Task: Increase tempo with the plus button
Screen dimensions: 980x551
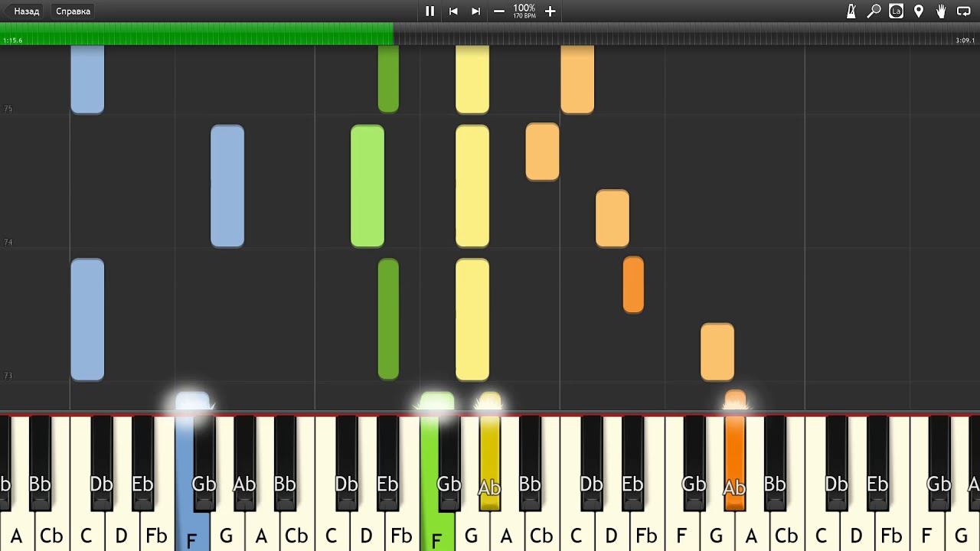Action: tap(550, 11)
